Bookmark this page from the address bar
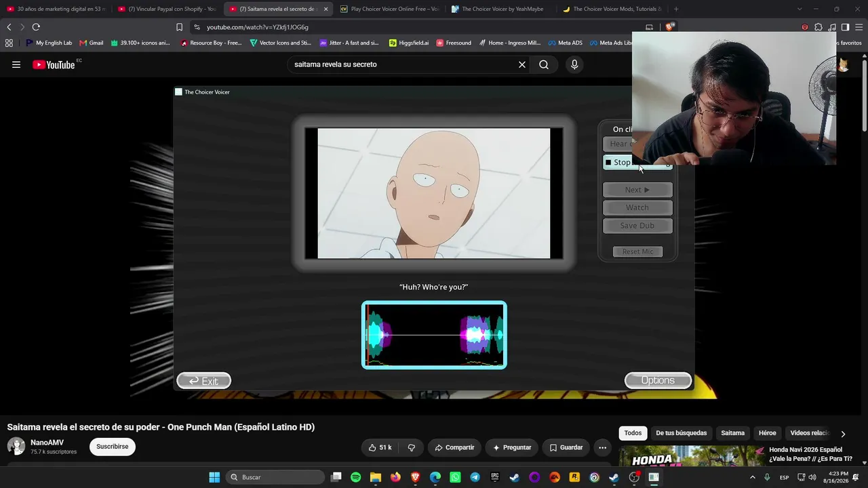The image size is (868, 488). 179,27
